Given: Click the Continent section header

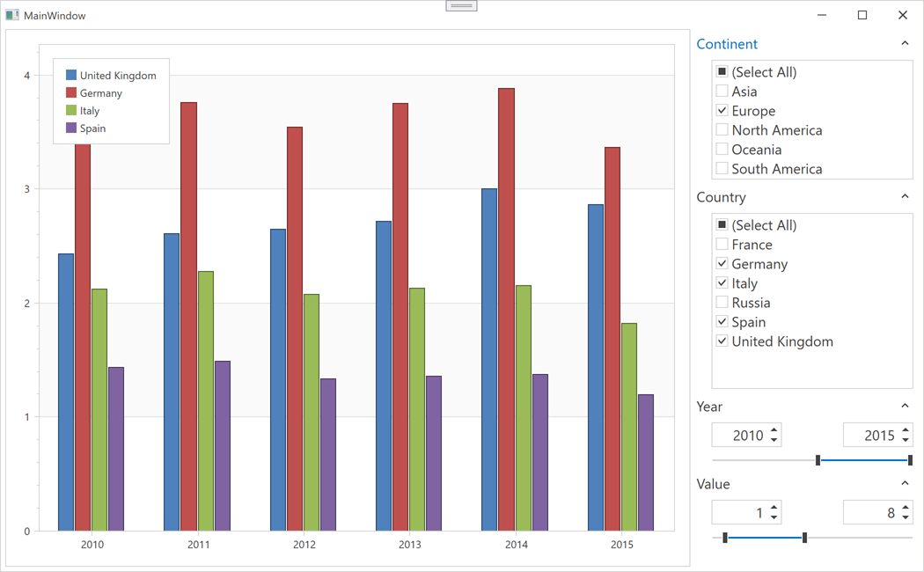Looking at the screenshot, I should 727,44.
